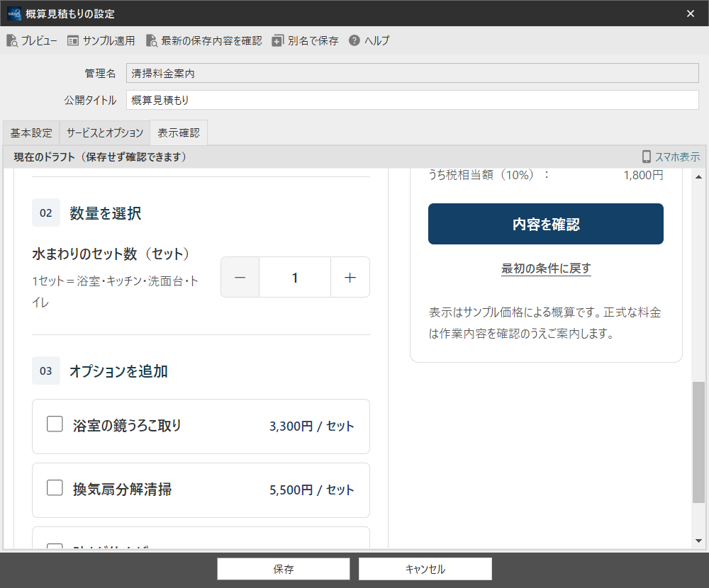Click the 02 step number badge
The height and width of the screenshot is (588, 709).
pos(46,213)
